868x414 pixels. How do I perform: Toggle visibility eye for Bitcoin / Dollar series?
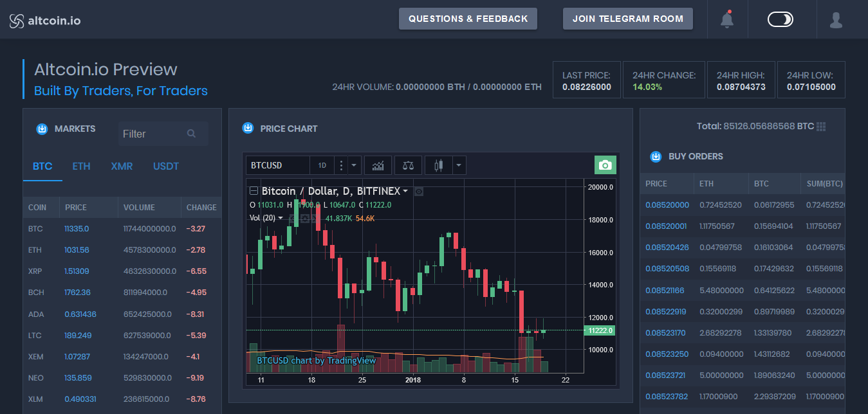coord(419,192)
